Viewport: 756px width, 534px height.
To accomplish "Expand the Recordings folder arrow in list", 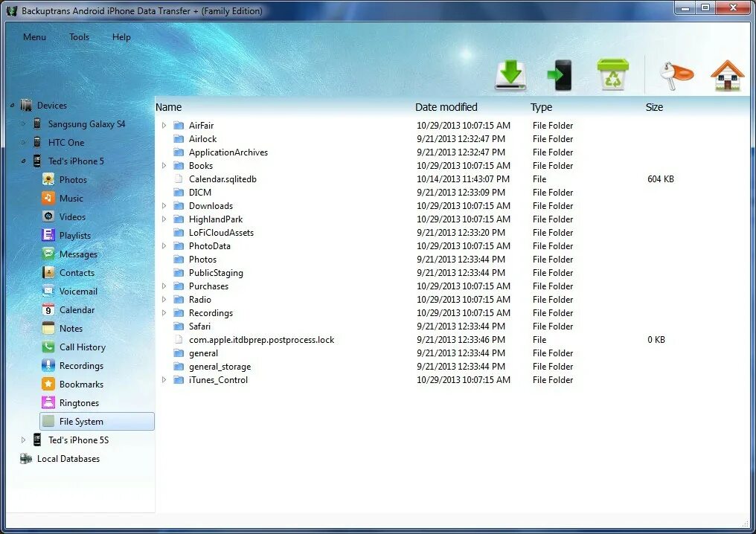I will (x=164, y=313).
